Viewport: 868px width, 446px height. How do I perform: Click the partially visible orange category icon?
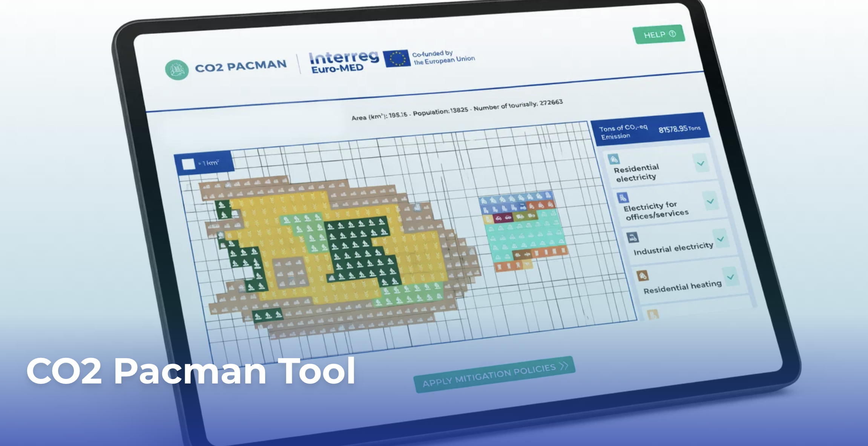(x=653, y=314)
